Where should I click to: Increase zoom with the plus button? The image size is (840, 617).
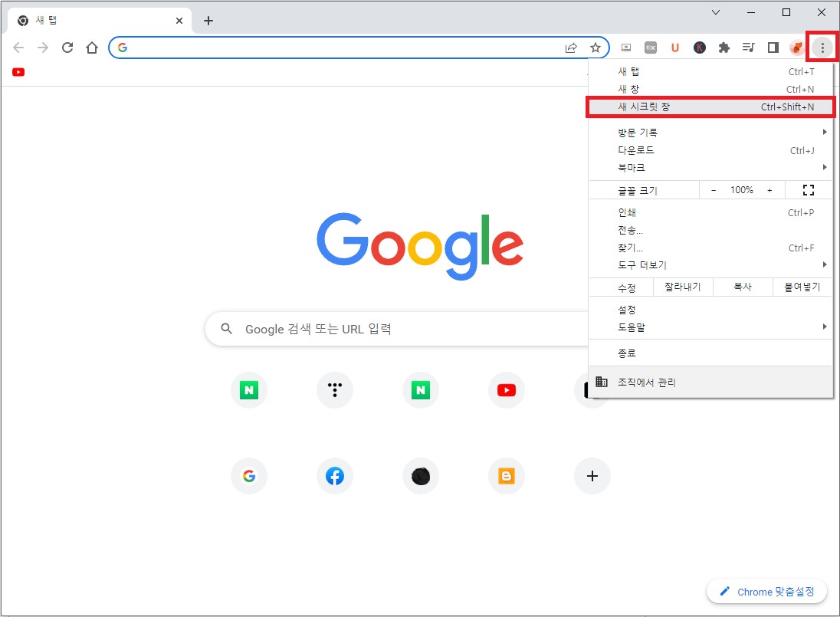[x=769, y=190]
